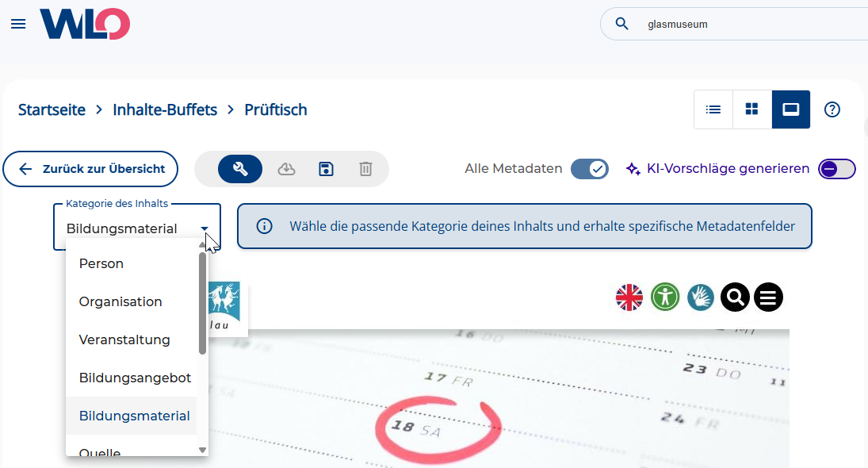Choose Person from the category list

[132, 263]
